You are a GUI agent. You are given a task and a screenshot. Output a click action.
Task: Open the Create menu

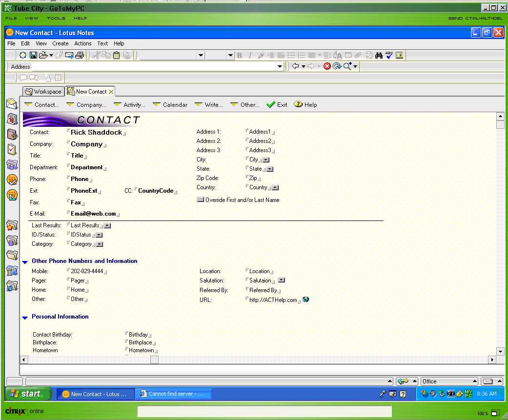click(x=60, y=43)
